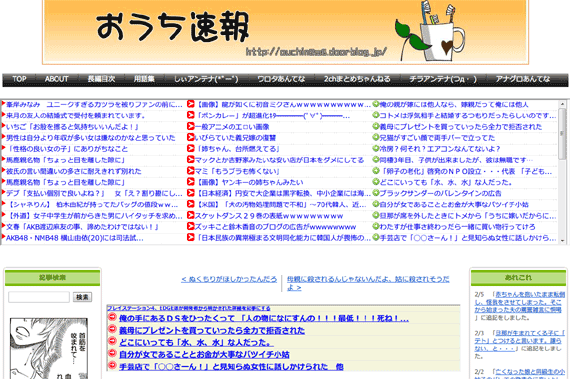Focus the article search input field
The width and height of the screenshot is (570, 379).
click(39, 297)
